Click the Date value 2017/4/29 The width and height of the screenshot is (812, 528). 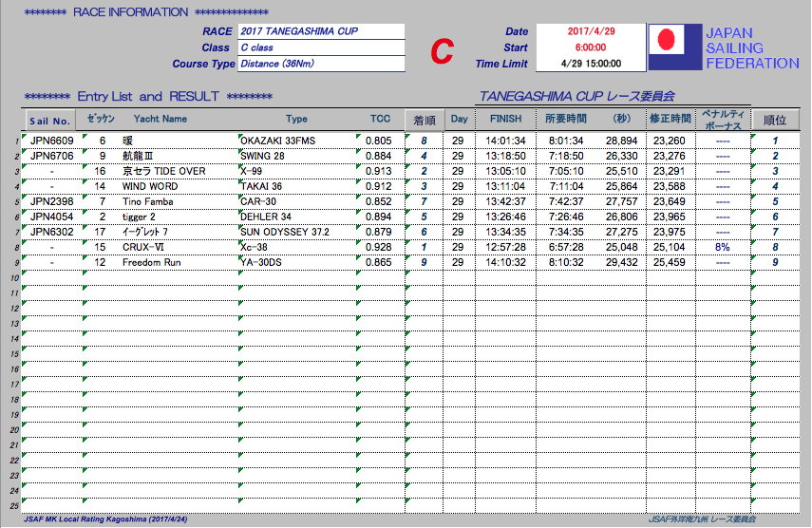591,31
